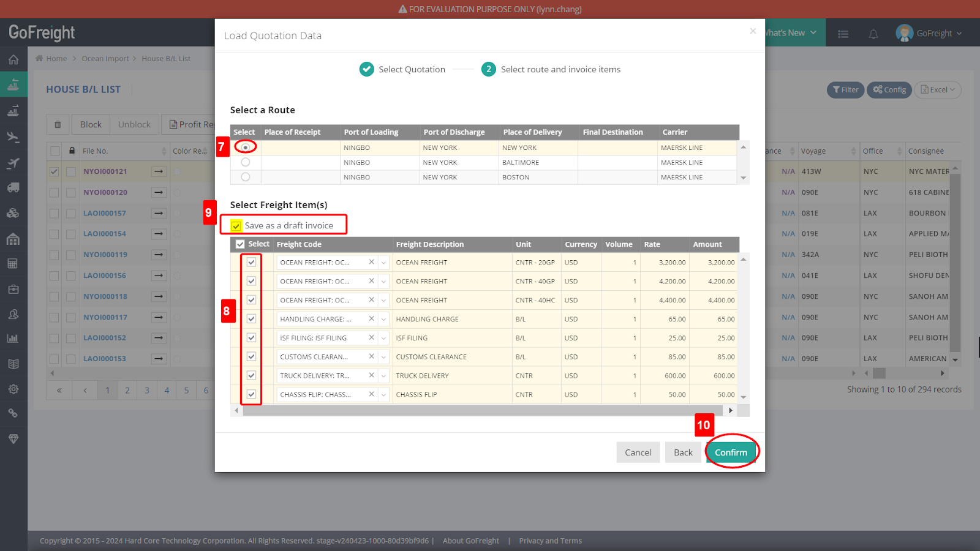Navigate to the Ocean Import breadcrumb
The height and width of the screenshot is (551, 980).
pyautogui.click(x=105, y=58)
